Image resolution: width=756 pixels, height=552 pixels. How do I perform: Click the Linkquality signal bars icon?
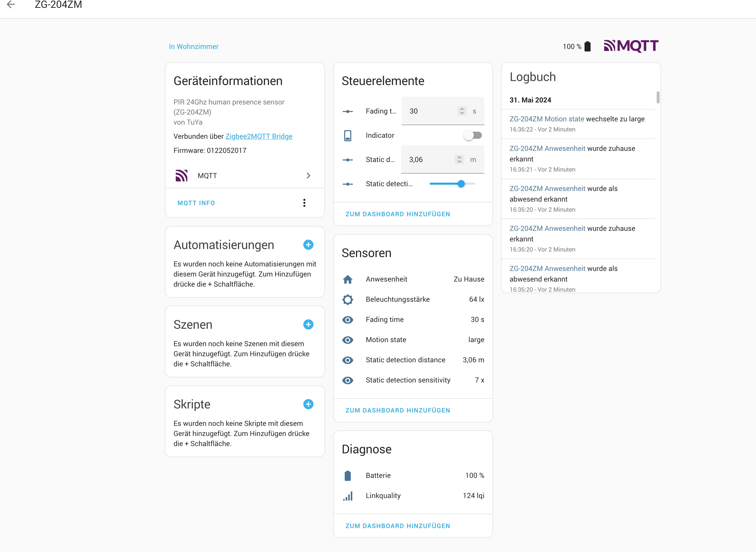pos(347,496)
